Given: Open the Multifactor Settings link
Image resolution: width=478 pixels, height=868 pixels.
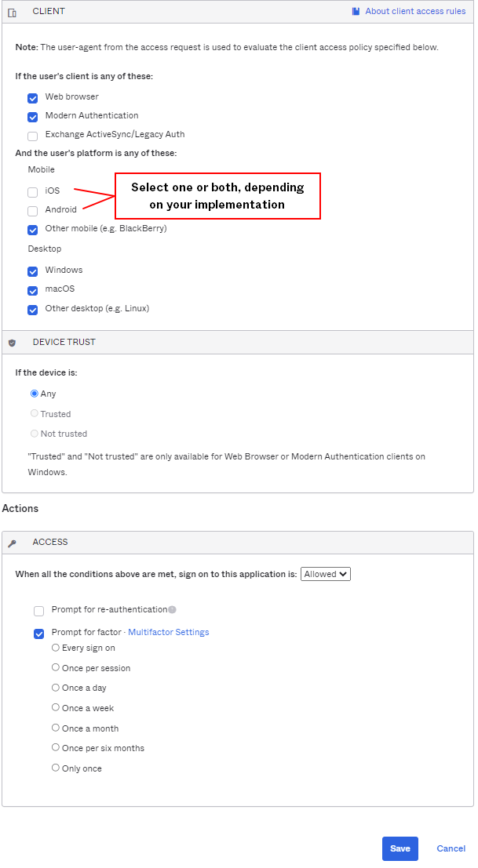Looking at the screenshot, I should (x=168, y=633).
